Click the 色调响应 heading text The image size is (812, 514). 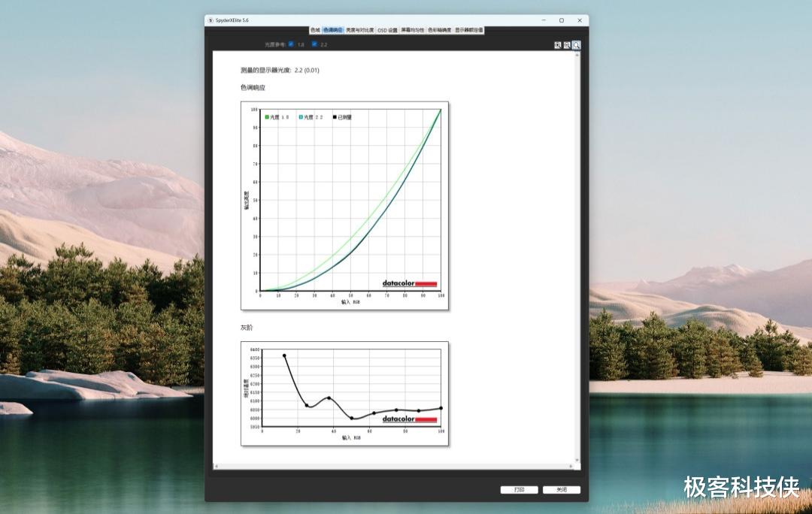point(253,87)
